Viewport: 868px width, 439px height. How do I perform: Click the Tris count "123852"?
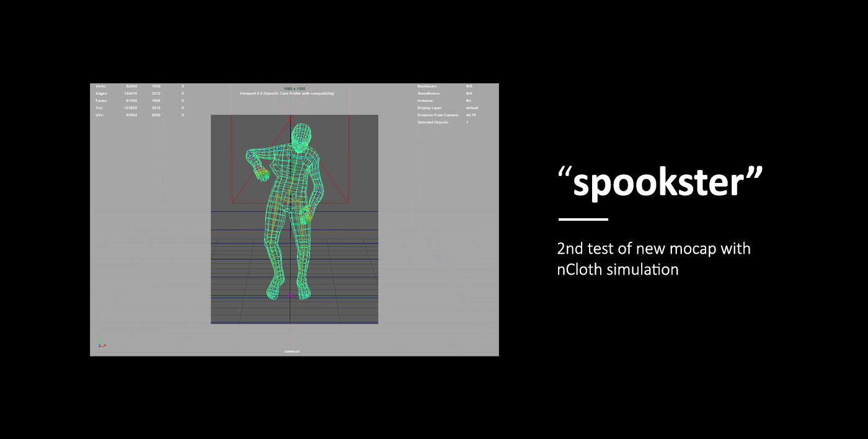click(130, 108)
